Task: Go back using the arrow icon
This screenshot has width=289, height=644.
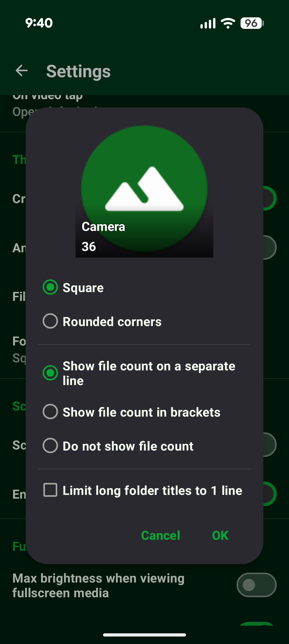Action: pos(22,71)
